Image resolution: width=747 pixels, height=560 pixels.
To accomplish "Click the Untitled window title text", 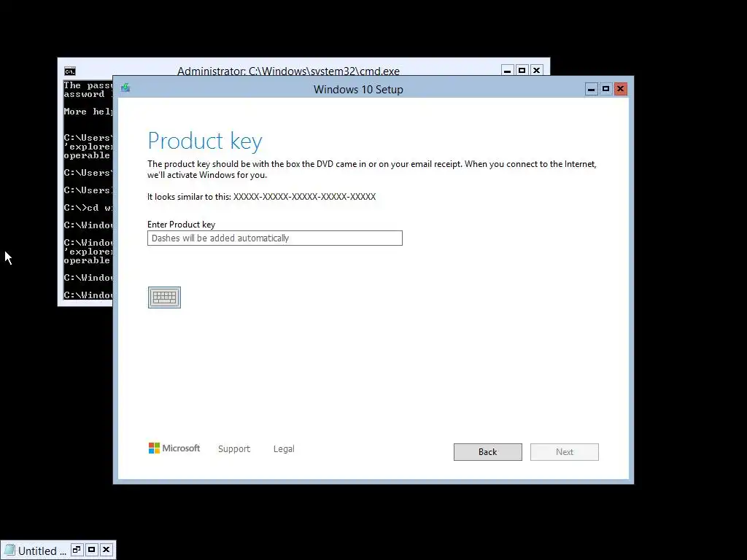I will [x=42, y=551].
